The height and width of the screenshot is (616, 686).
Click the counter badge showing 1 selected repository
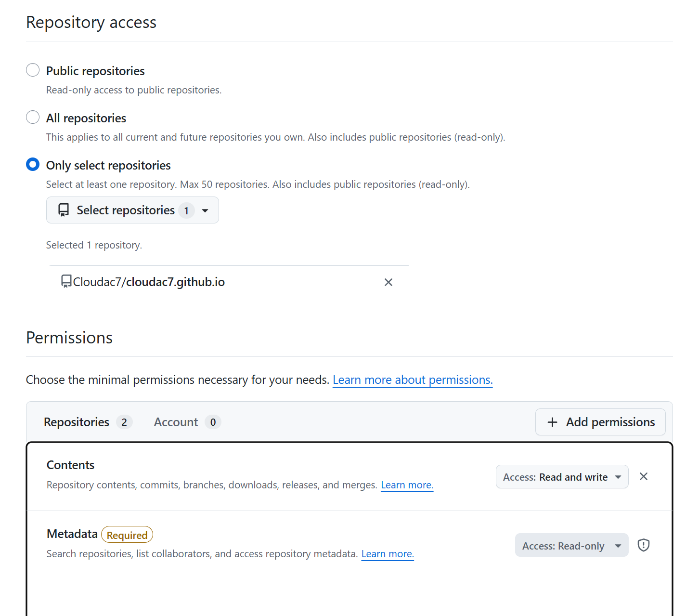(x=187, y=210)
